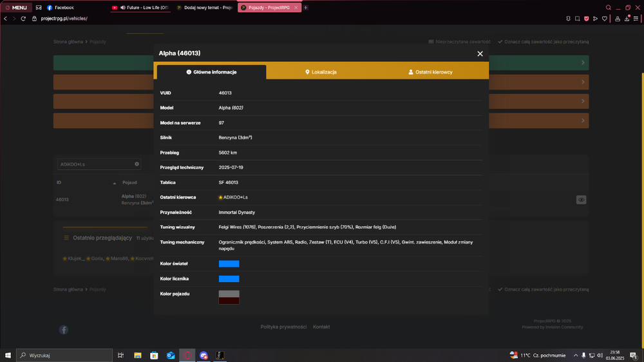Viewport: 644px width, 362px height.
Task: Open volume control in system tray
Action: [600, 356]
